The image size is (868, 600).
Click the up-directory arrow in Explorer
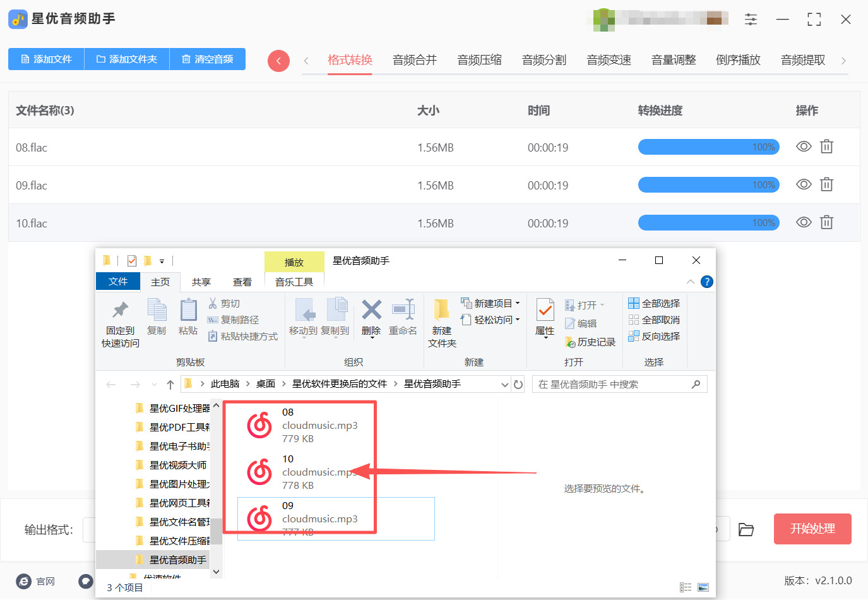(170, 385)
